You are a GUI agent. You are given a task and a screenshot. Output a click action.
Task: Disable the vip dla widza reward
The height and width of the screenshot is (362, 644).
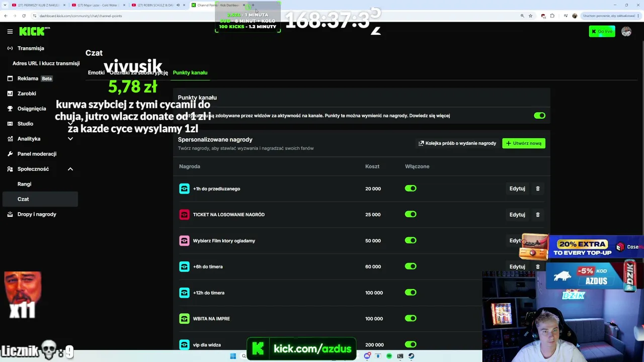411,344
